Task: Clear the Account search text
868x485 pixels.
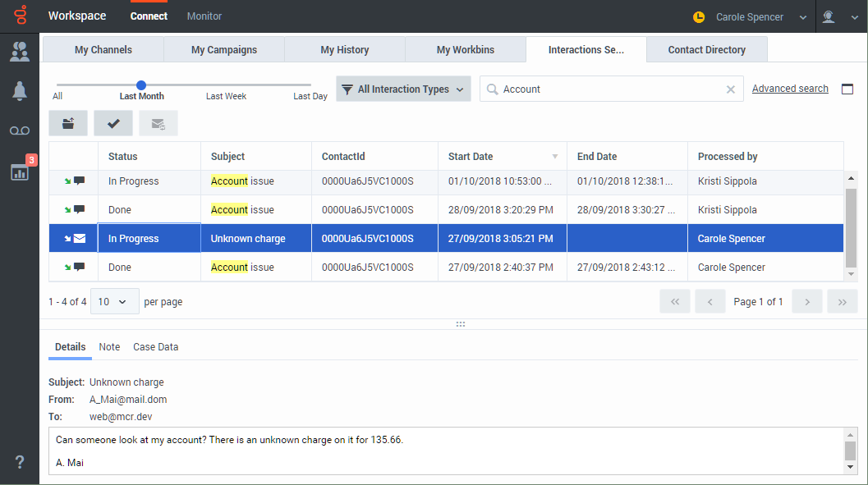Action: click(x=730, y=89)
